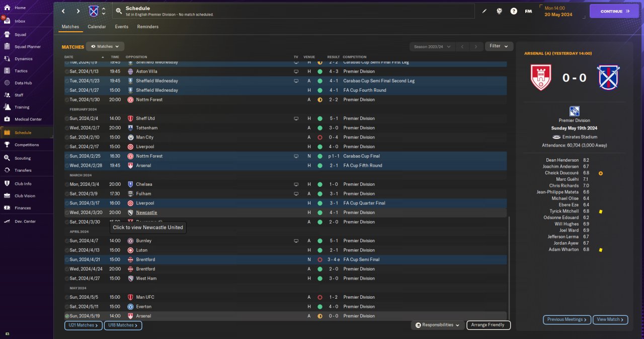Open the Matches view dropdown
The image size is (644, 339).
[105, 46]
